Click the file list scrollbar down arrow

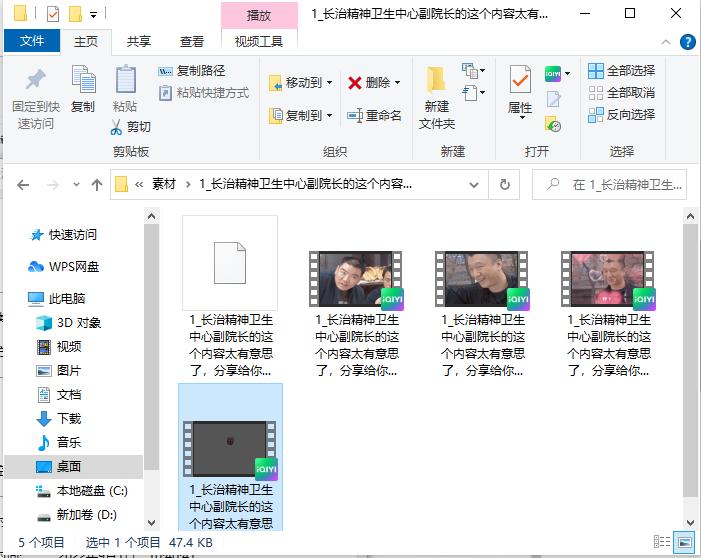(x=690, y=523)
